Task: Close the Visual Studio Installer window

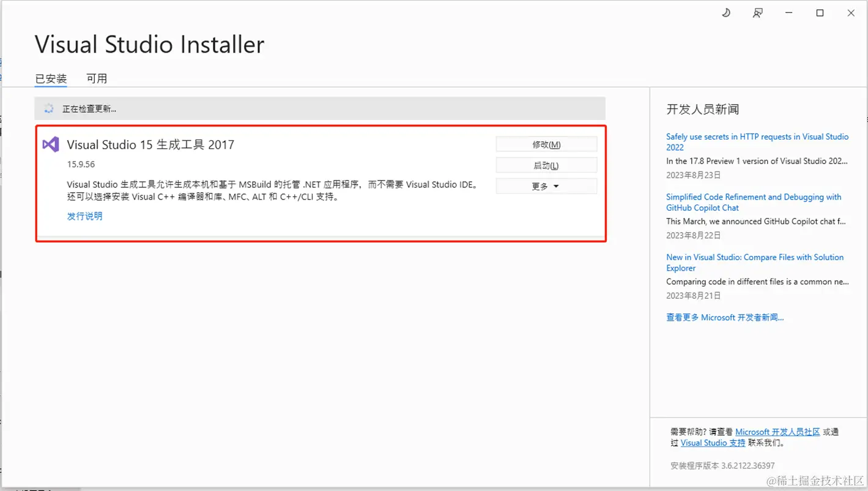Action: (851, 13)
